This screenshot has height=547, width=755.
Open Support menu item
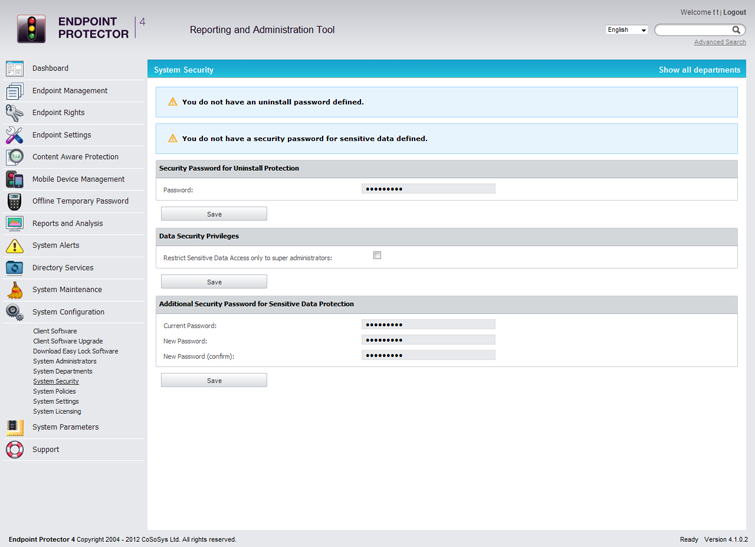46,449
